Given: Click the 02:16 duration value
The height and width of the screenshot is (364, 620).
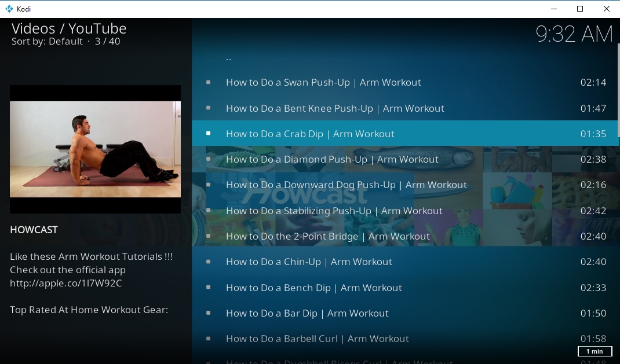Looking at the screenshot, I should pyautogui.click(x=593, y=185).
